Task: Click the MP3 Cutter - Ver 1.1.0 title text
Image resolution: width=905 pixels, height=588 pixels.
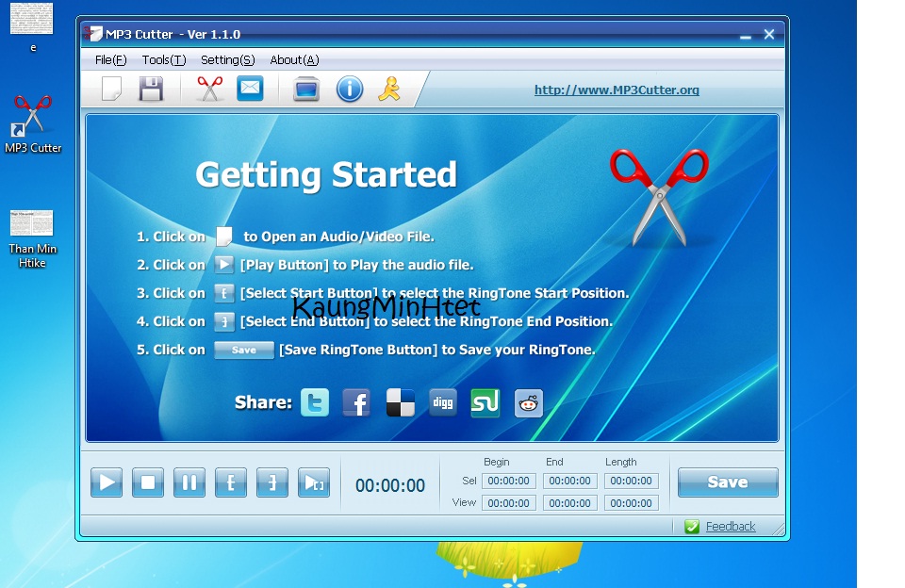Action: (173, 34)
